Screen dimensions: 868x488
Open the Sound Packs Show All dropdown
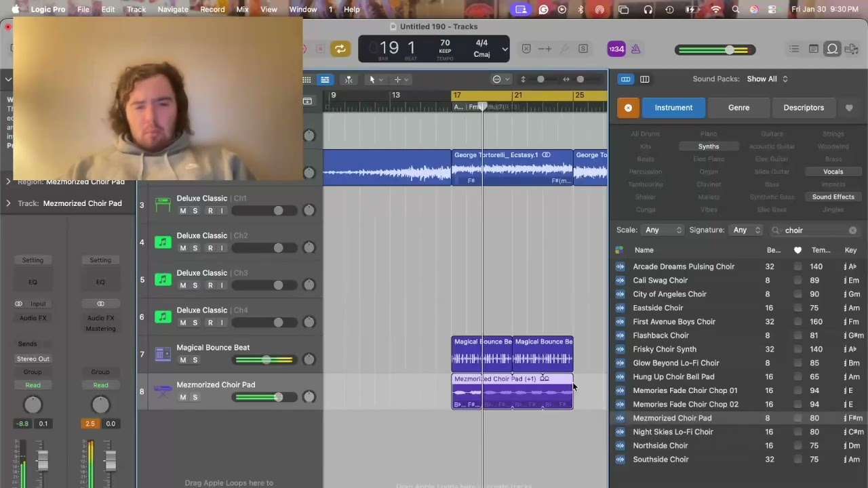point(767,79)
